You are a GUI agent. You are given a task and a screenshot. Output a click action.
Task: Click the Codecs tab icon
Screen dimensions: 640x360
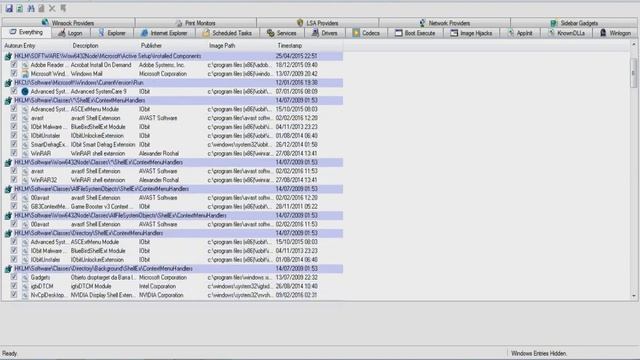click(356, 33)
